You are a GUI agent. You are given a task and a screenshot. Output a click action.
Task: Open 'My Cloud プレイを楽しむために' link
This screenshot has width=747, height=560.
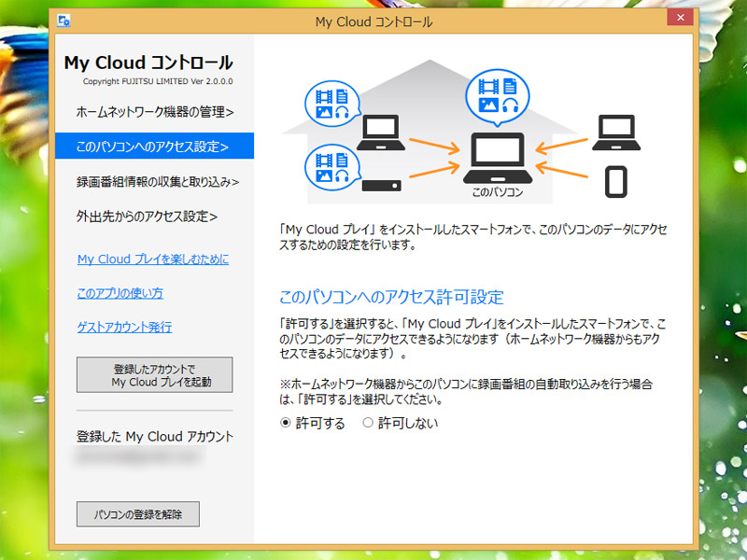point(152,259)
